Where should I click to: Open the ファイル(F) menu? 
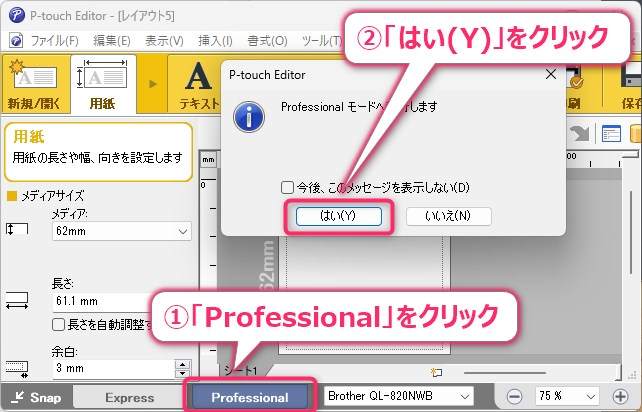[x=54, y=41]
